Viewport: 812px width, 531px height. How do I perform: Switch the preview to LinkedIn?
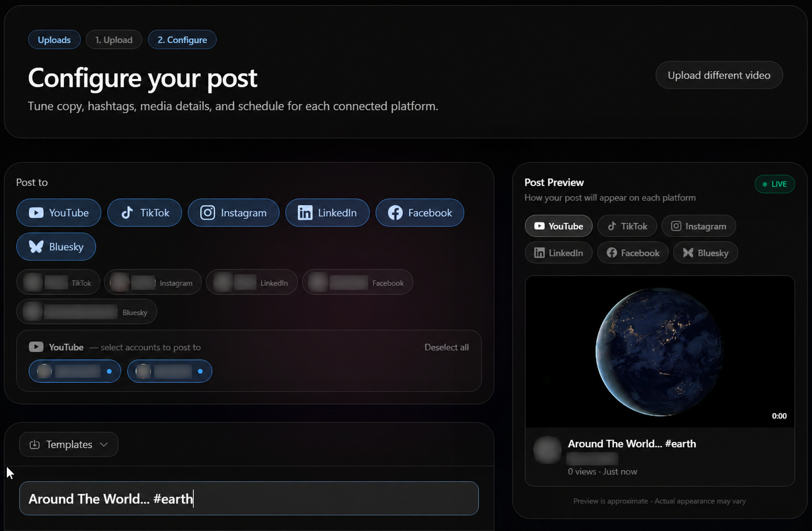coord(559,253)
